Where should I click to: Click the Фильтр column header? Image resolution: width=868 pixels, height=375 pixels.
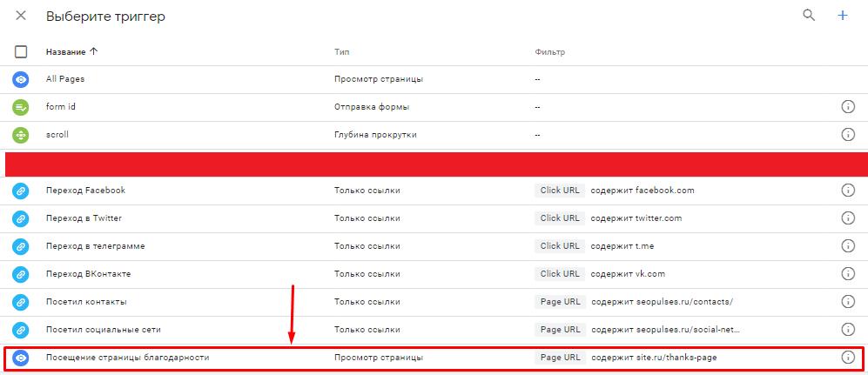[x=549, y=51]
